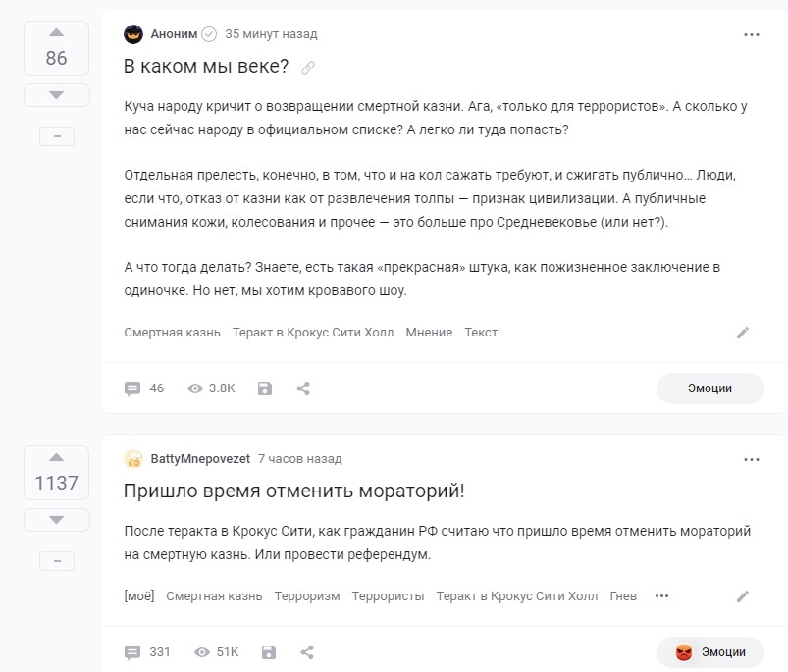This screenshot has height=672, width=788.
Task: Save the "Пришло время отменить мораторий!" post
Action: coord(268,652)
